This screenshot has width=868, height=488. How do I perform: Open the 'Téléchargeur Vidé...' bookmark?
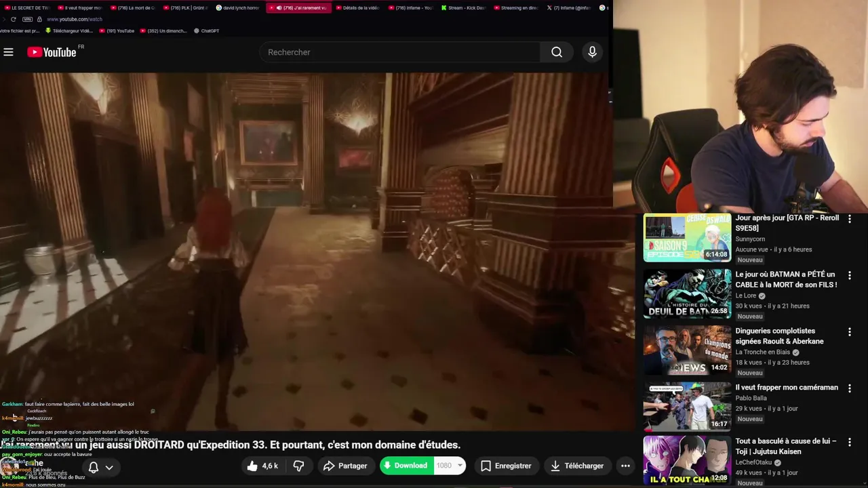[69, 30]
